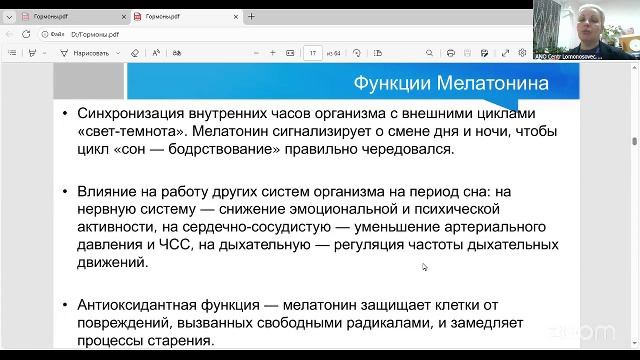Viewport: 640px width, 360px height.
Task: Click the presenter webcam thumbnail
Action: click(586, 30)
